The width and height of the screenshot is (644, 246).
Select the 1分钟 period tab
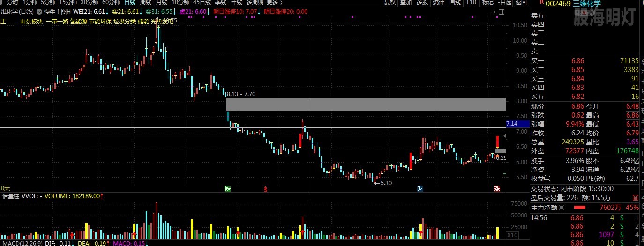click(x=30, y=2)
